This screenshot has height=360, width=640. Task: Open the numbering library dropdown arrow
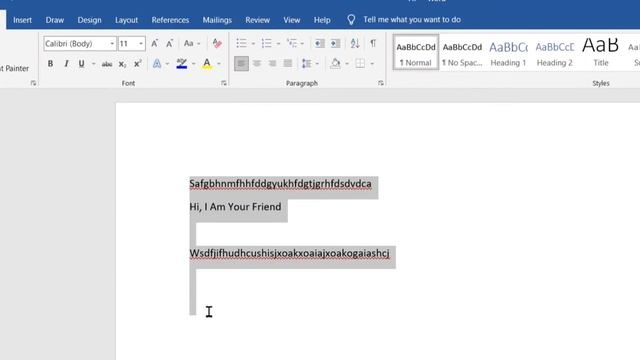click(278, 43)
